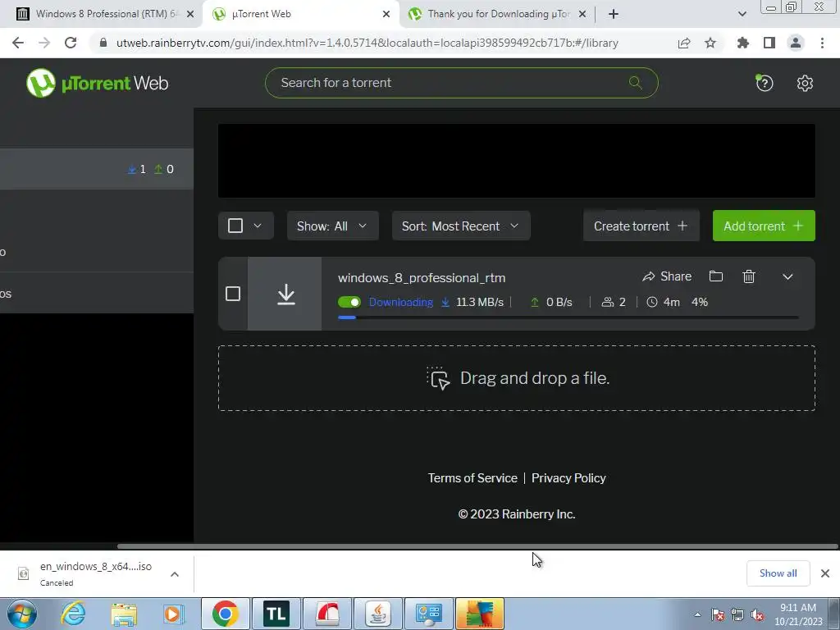This screenshot has height=630, width=840.
Task: Go back in browser history
Action: point(18,43)
